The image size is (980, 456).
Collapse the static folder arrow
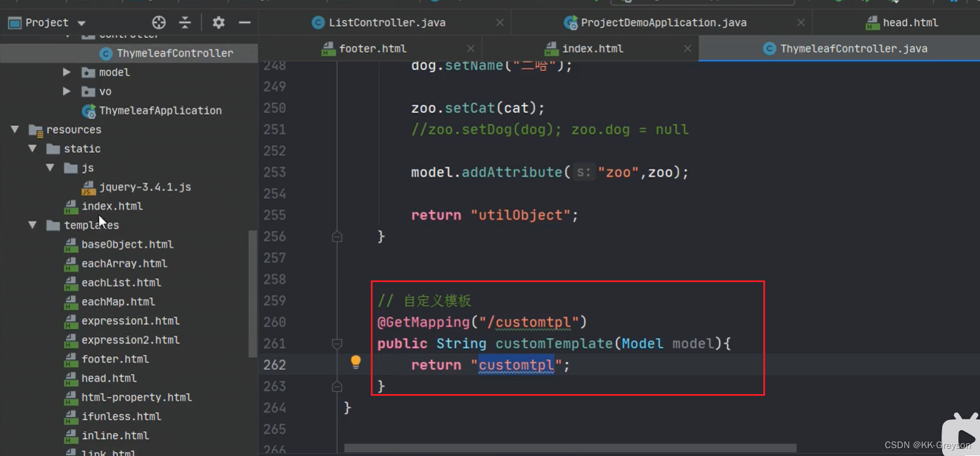[x=33, y=149]
